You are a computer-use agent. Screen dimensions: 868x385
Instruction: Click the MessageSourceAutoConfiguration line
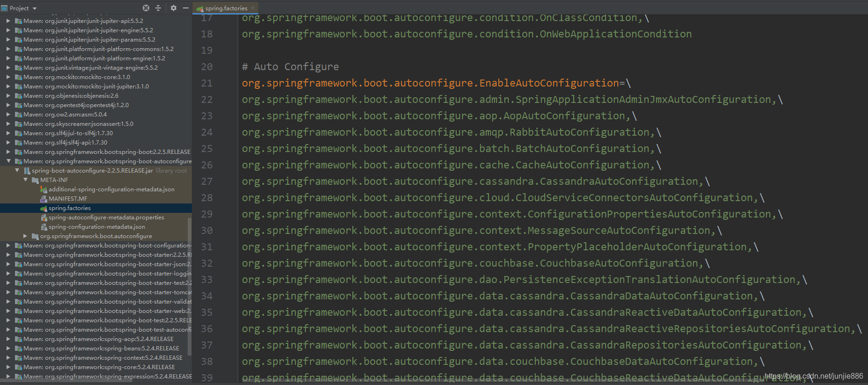[x=482, y=231]
